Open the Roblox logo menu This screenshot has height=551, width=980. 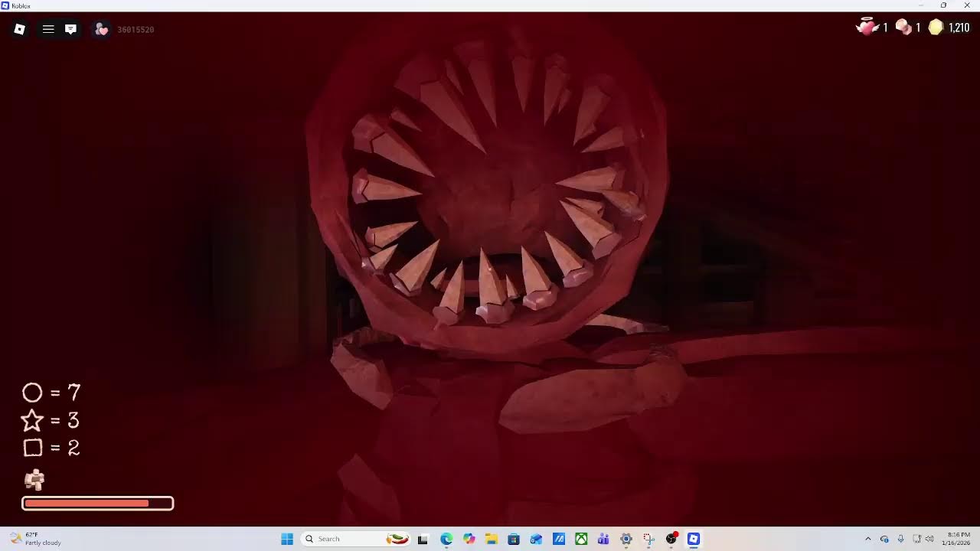coord(20,29)
